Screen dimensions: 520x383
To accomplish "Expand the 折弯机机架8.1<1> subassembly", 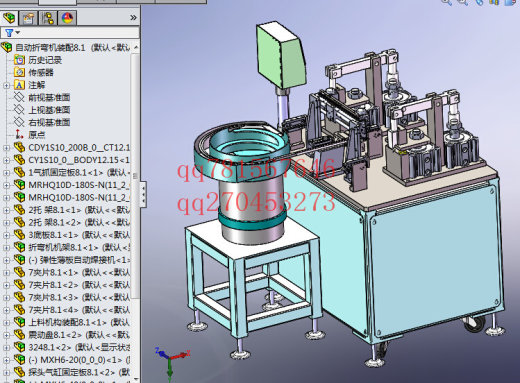I will click(6, 248).
